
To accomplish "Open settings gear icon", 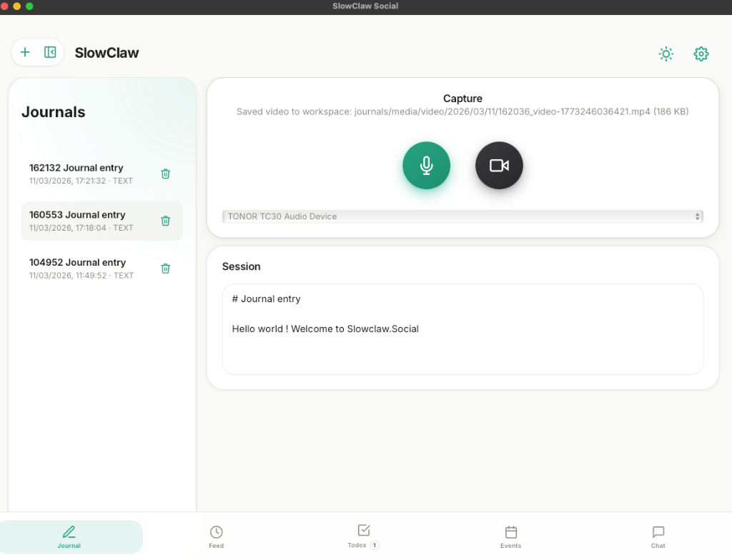I will [701, 54].
